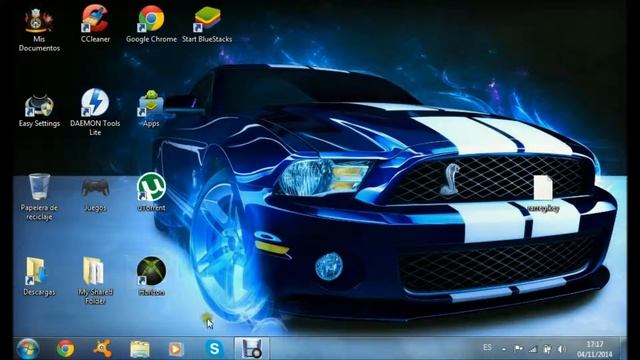Open the clock showing 17:17

tap(595, 349)
